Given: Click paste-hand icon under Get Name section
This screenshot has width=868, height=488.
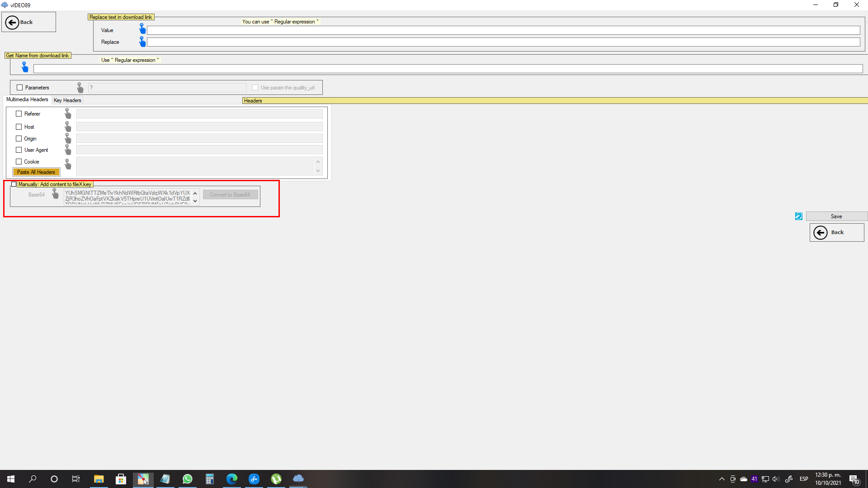Looking at the screenshot, I should [25, 68].
